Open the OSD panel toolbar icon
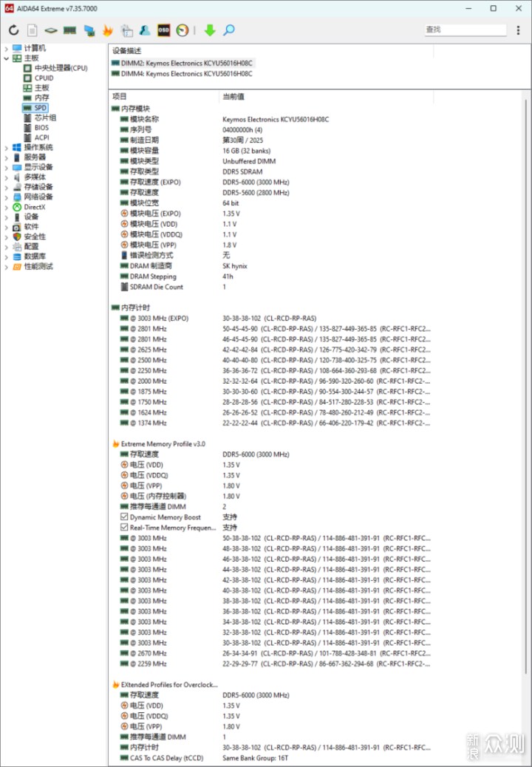Image resolution: width=532 pixels, height=767 pixels. (x=163, y=30)
